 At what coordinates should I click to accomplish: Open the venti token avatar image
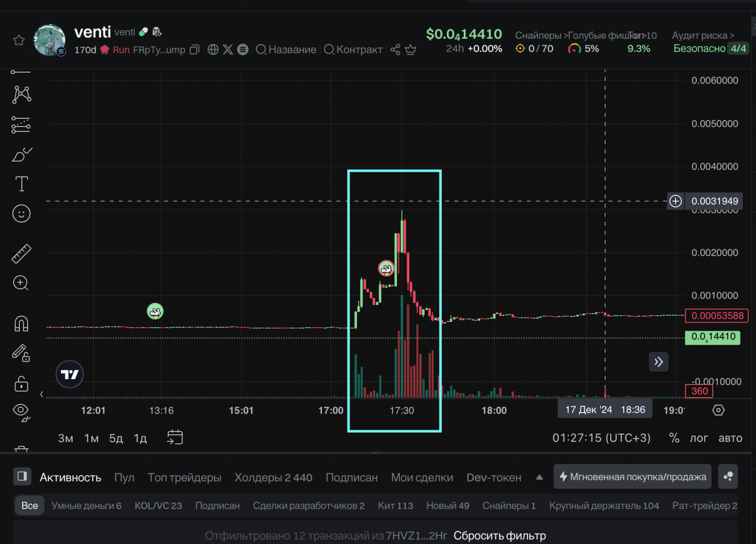tap(49, 40)
